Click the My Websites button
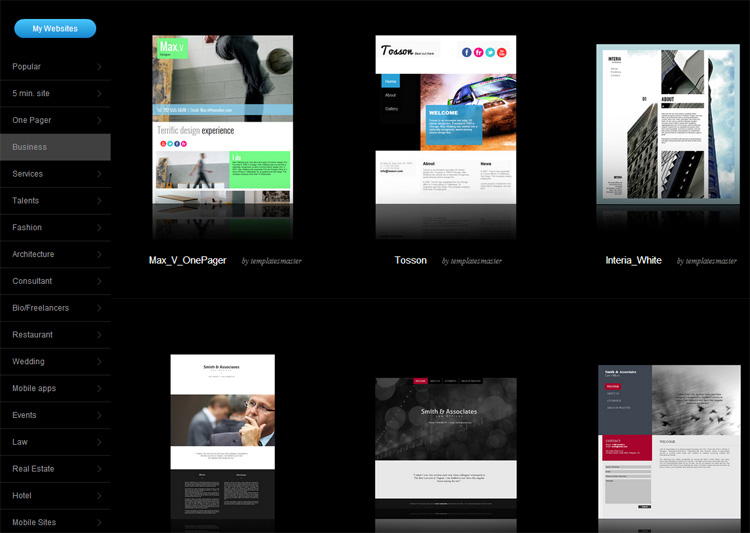The image size is (750, 533). (x=55, y=28)
